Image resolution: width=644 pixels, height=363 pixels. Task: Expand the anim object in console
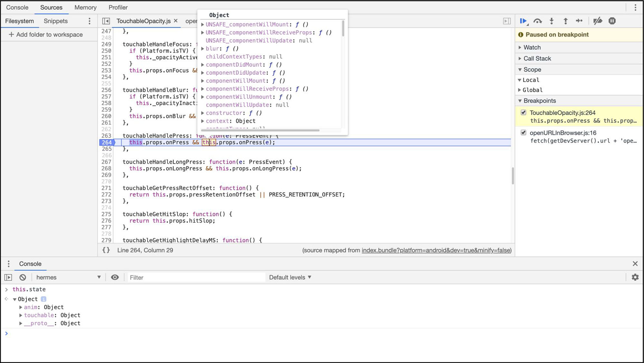tap(21, 307)
